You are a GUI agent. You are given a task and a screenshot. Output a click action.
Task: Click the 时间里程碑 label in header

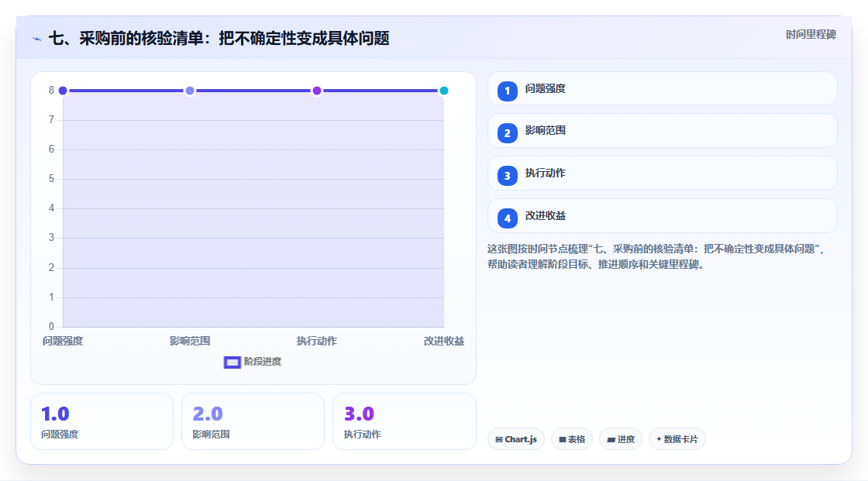click(x=811, y=35)
